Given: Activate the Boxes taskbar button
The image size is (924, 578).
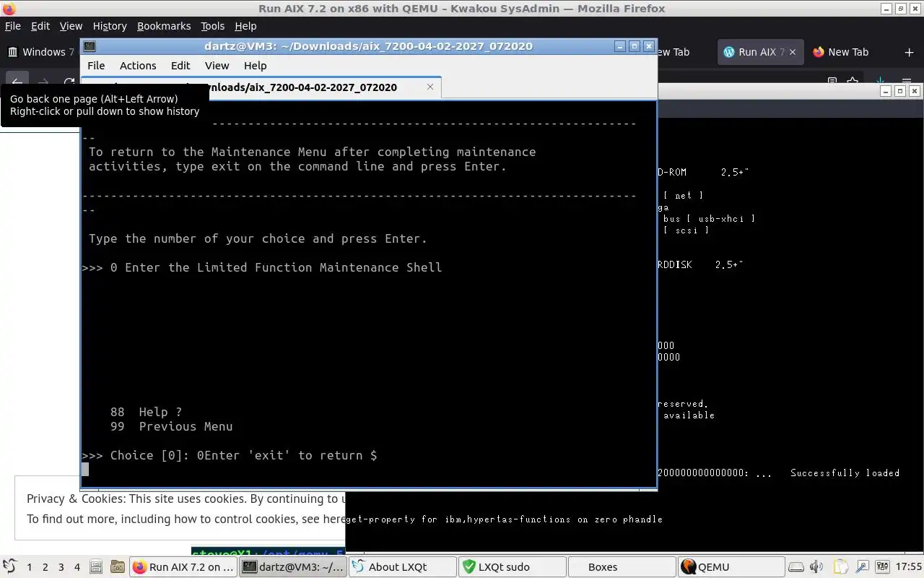Looking at the screenshot, I should (x=622, y=567).
